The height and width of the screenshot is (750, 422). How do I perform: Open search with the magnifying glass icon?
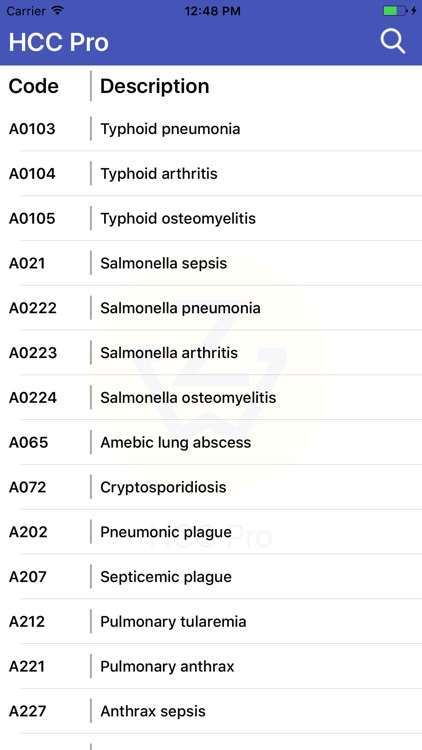point(393,42)
